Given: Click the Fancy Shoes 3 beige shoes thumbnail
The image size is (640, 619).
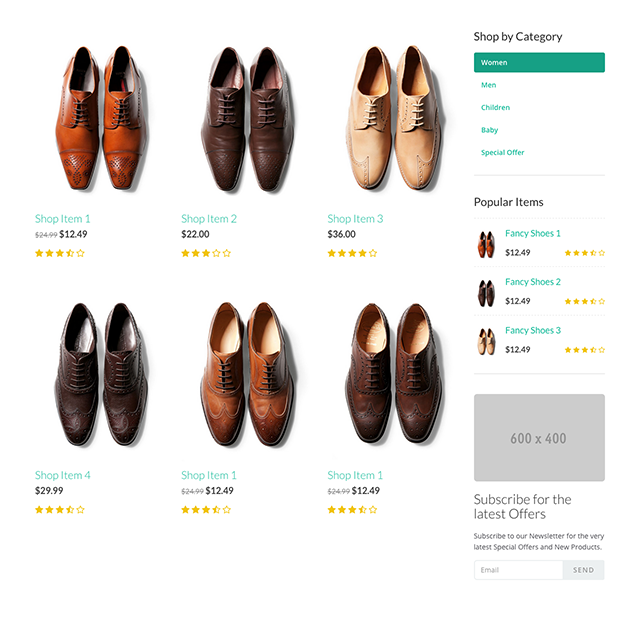Looking at the screenshot, I should point(486,341).
